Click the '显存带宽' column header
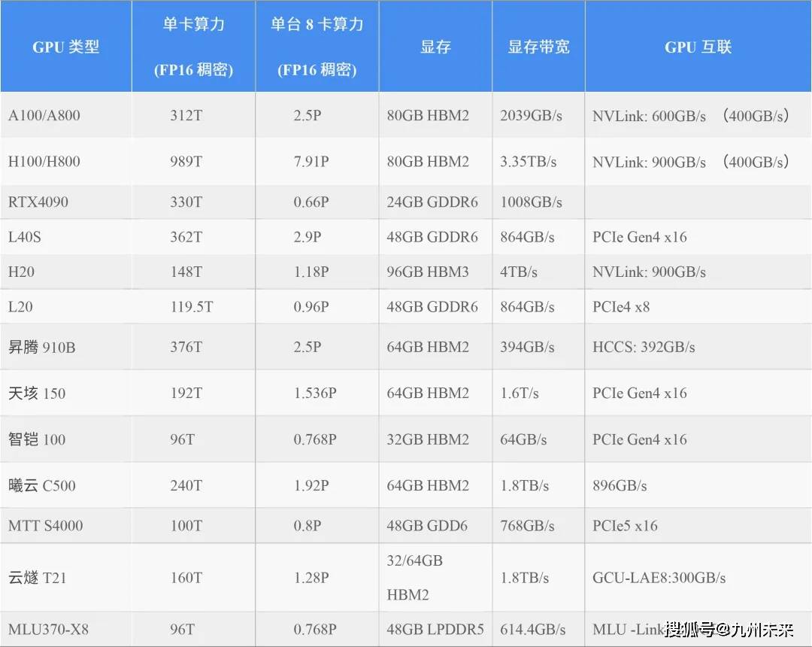The width and height of the screenshot is (812, 647). [x=538, y=47]
